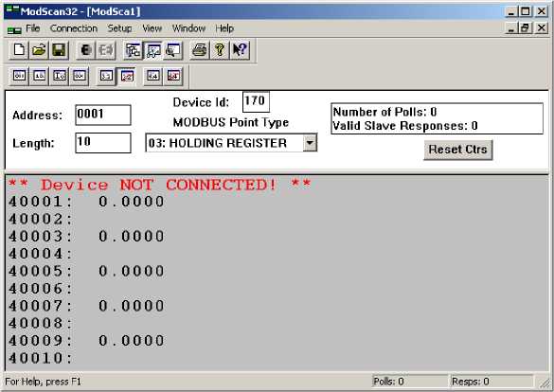
Task: Click the 'Resps: 0' status bar pane
Action: tap(491, 382)
